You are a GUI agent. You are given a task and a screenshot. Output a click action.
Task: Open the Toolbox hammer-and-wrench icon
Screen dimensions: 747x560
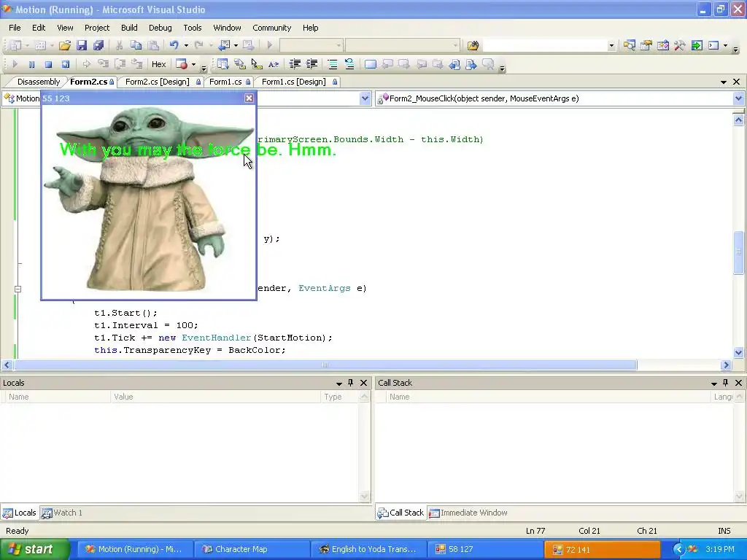coord(679,45)
